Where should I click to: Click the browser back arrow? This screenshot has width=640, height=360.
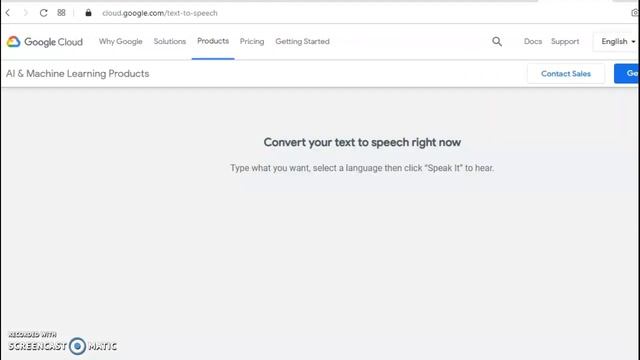click(8, 13)
